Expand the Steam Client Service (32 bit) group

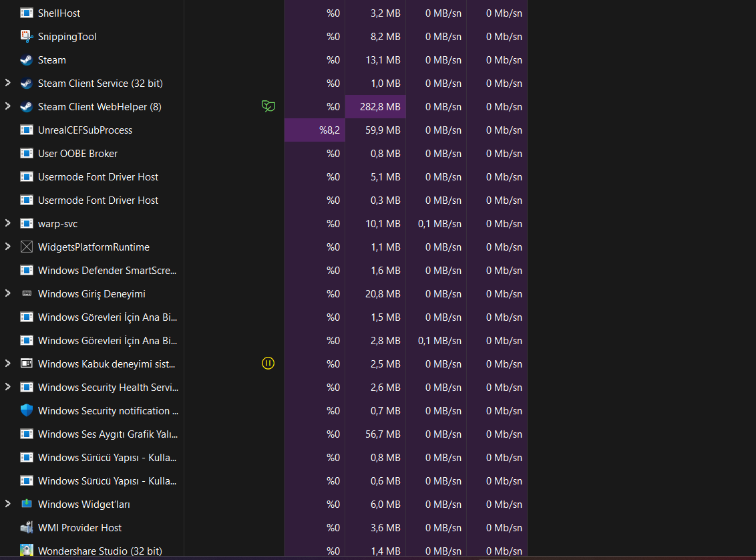tap(8, 82)
